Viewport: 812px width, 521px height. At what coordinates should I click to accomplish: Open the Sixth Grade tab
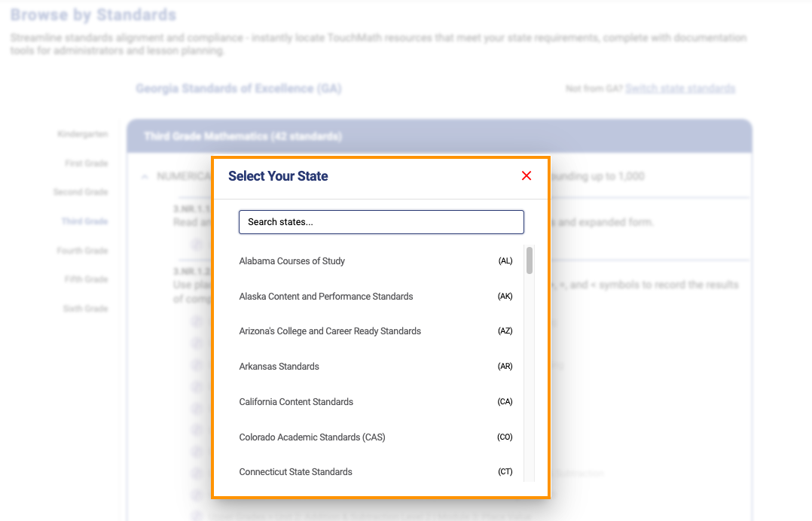[85, 309]
